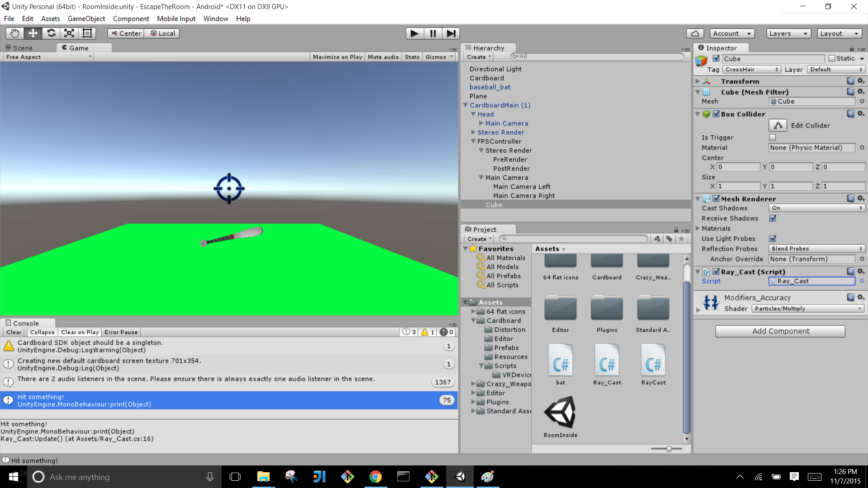The width and height of the screenshot is (868, 488).
Task: Open Box Collider gear settings menu
Action: pos(861,113)
